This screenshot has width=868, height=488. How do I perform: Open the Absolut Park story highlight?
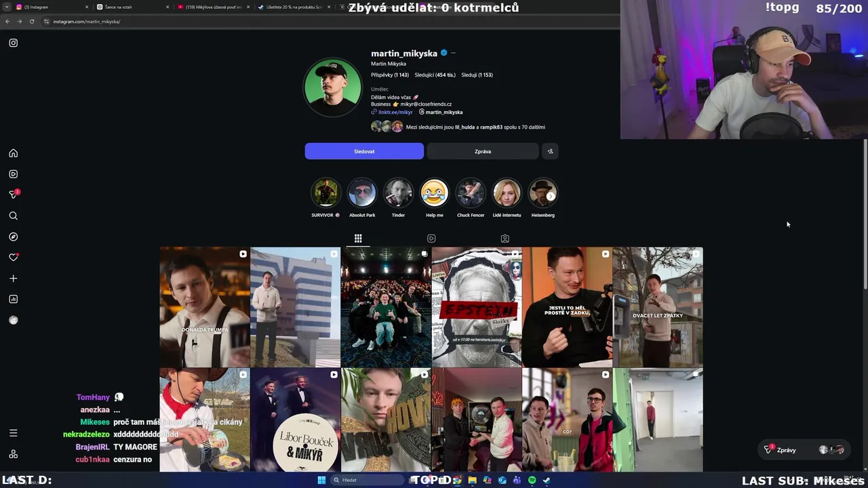coord(362,193)
